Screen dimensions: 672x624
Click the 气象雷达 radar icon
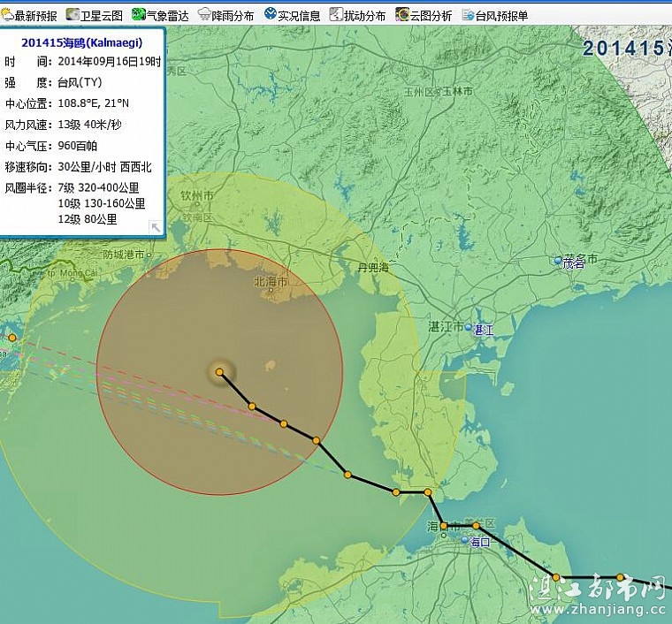click(x=139, y=15)
